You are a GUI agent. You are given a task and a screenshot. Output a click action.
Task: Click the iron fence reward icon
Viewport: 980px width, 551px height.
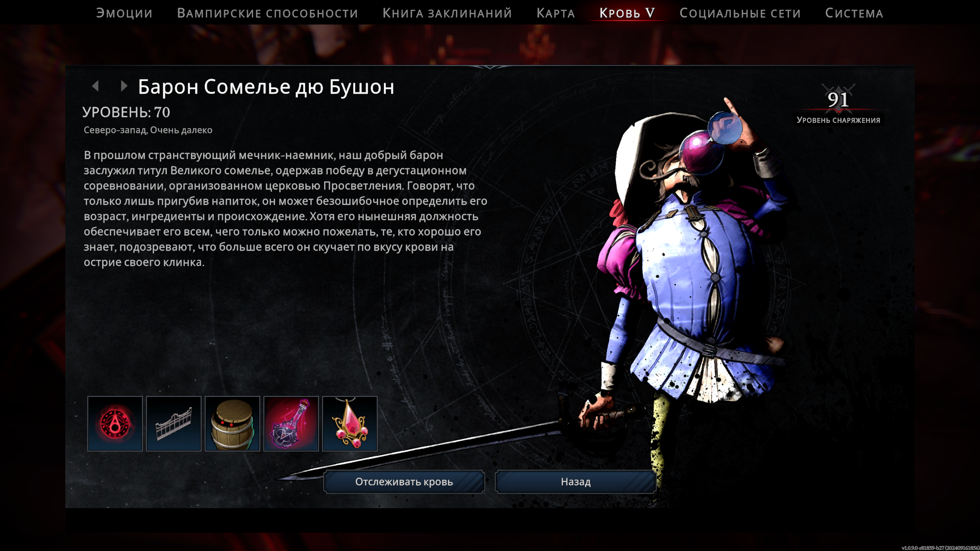pyautogui.click(x=174, y=423)
